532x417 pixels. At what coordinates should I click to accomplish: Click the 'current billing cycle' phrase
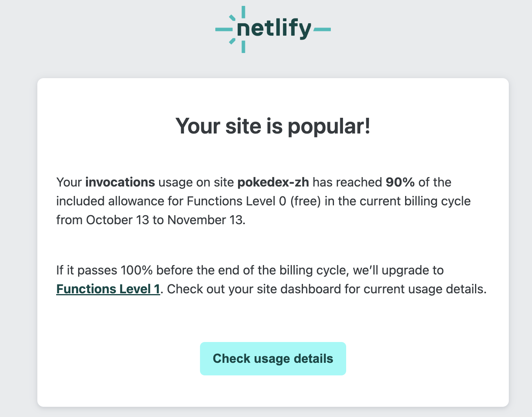pyautogui.click(x=415, y=201)
